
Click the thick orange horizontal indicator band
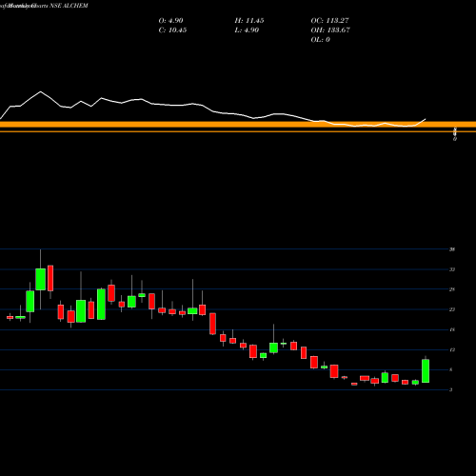238,125
